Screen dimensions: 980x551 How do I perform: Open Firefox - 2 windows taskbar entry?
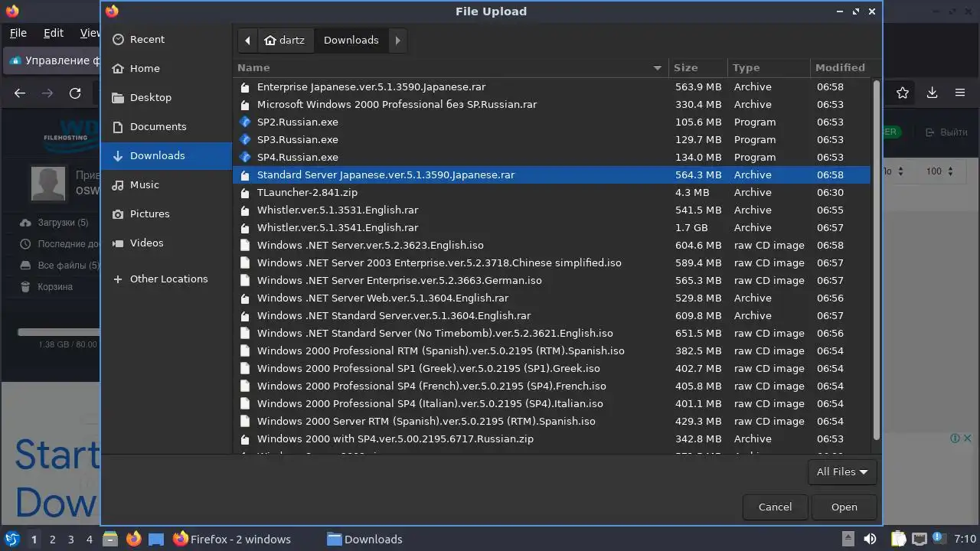coord(232,539)
